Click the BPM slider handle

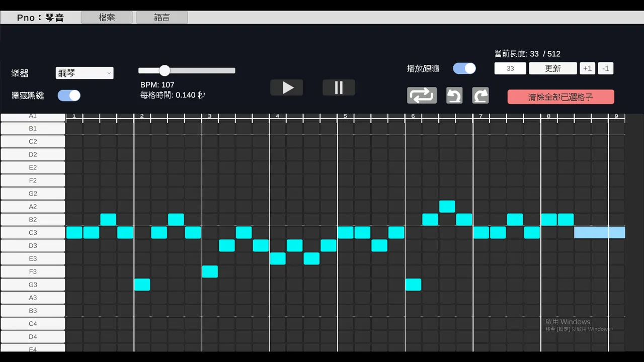(x=165, y=70)
